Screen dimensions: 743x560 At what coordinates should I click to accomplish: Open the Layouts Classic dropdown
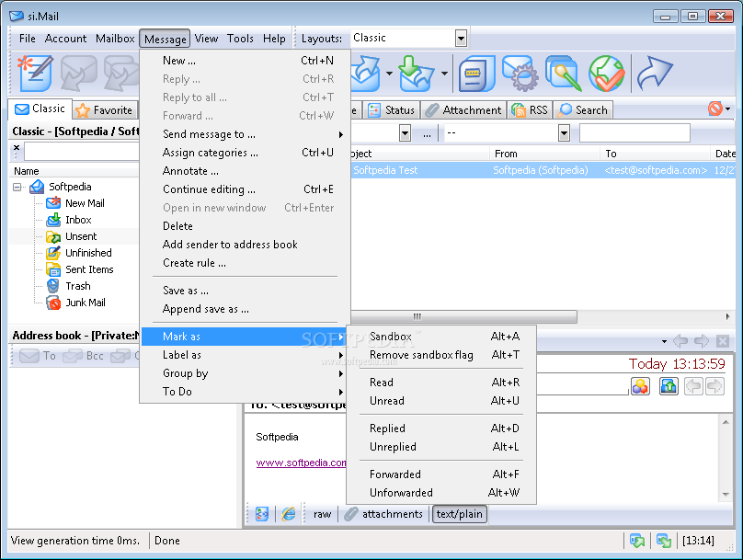point(461,39)
